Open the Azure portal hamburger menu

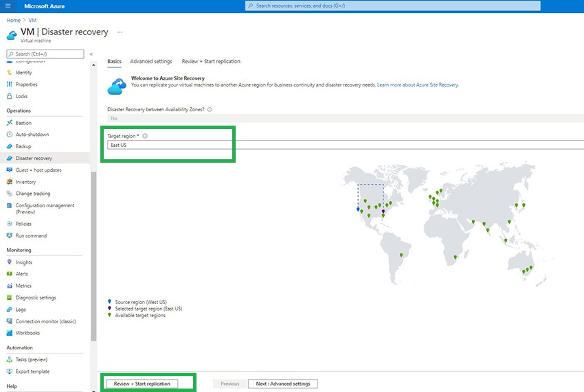point(8,6)
